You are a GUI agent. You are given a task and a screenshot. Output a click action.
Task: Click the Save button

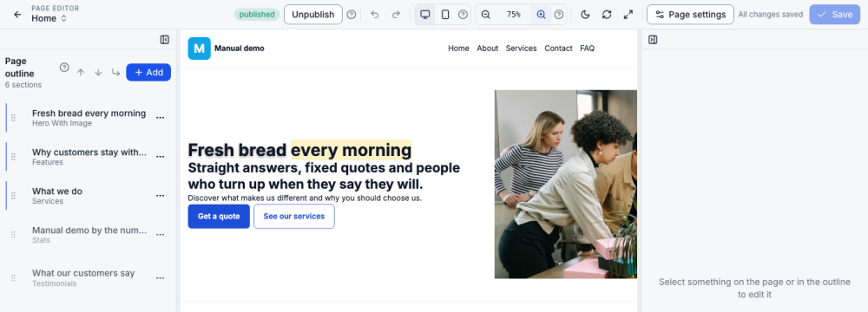(x=834, y=15)
